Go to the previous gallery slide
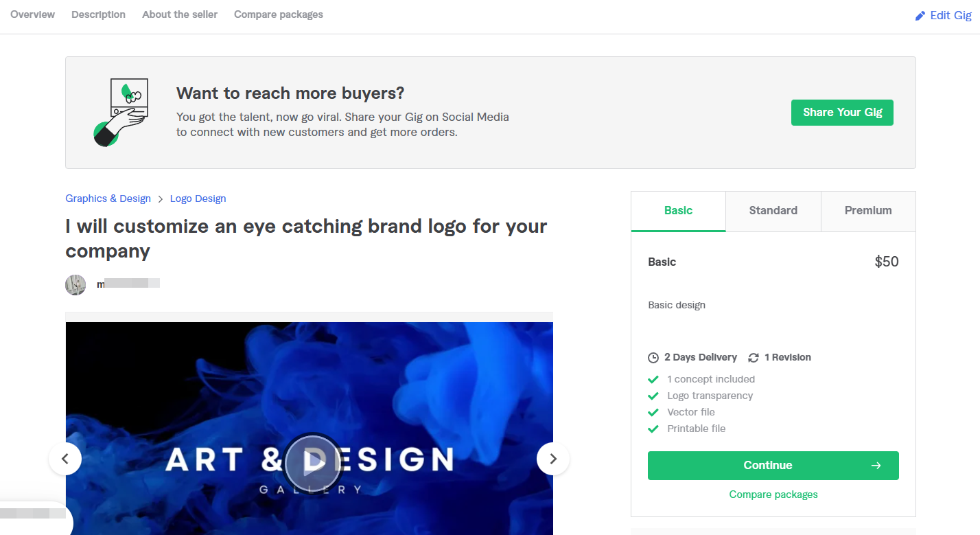Viewport: 980px width, 535px height. tap(65, 459)
